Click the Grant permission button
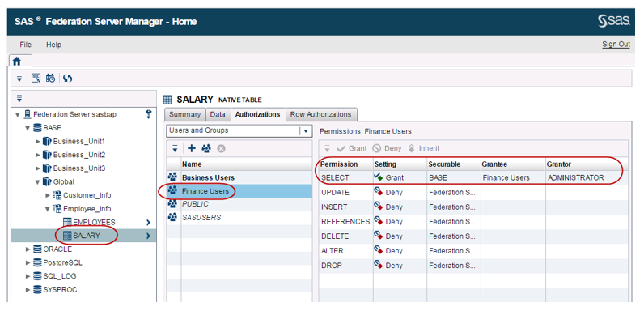Viewport: 644px width, 311px height. [352, 148]
